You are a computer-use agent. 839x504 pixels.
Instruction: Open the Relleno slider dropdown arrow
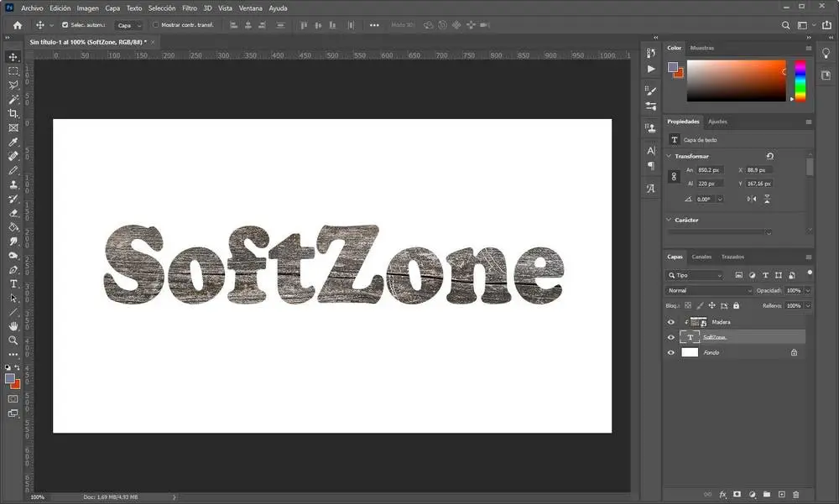point(808,306)
